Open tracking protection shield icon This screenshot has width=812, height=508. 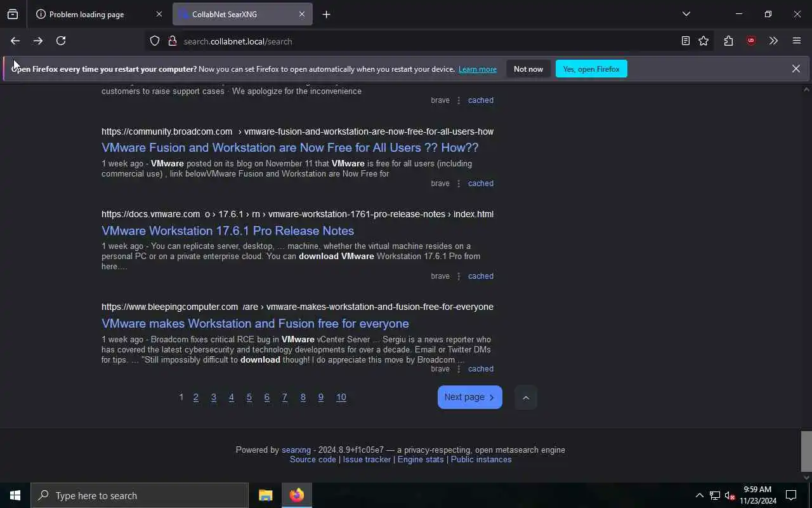coord(155,41)
